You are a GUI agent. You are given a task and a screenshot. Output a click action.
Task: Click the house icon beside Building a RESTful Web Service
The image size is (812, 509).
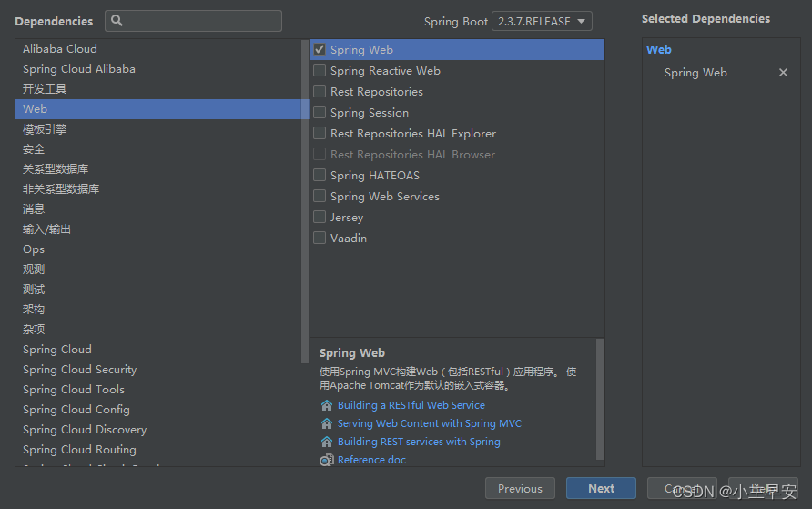coord(326,405)
